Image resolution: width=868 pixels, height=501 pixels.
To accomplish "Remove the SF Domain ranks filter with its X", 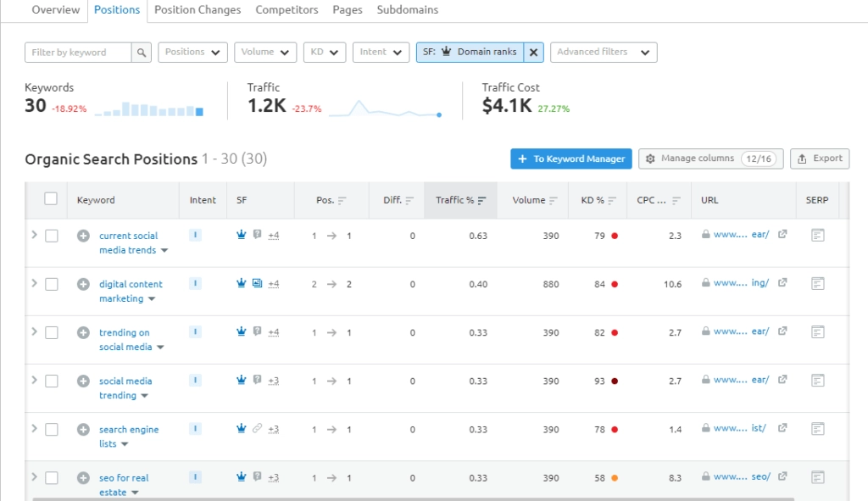I will [x=534, y=52].
